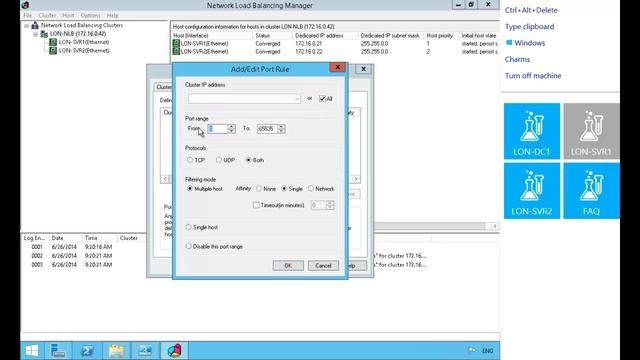Open Network Load Balancing Manager taskbar icon
This screenshot has height=360, width=640.
tap(174, 351)
